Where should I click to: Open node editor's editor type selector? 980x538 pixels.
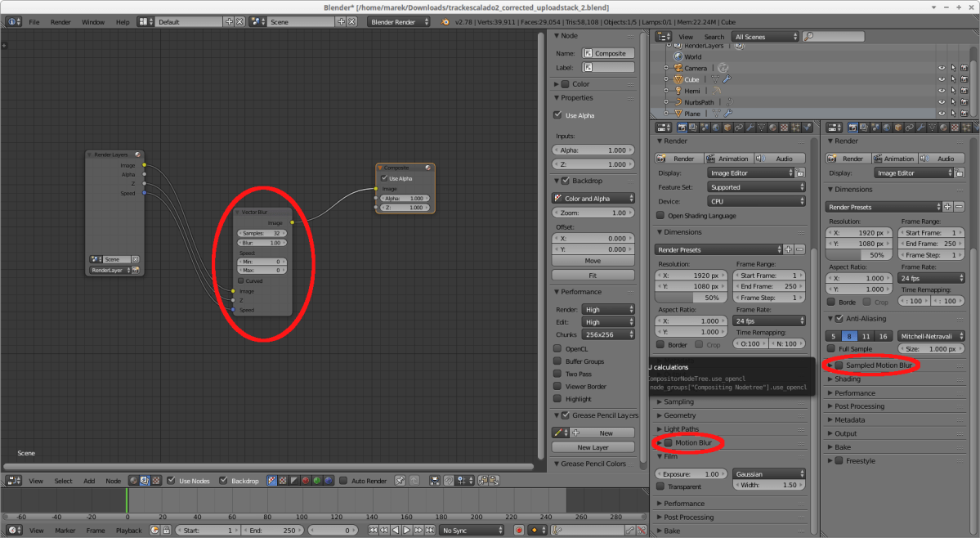tap(14, 481)
